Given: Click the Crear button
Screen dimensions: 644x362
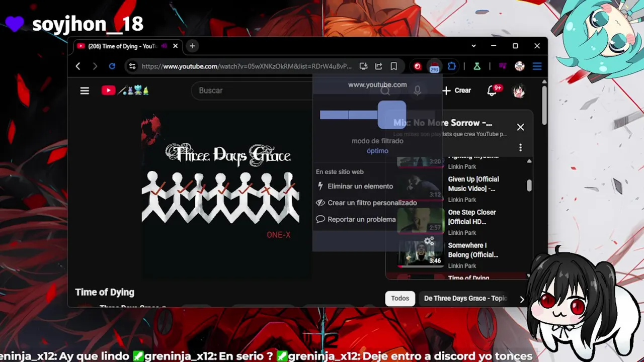Looking at the screenshot, I should click(x=457, y=90).
